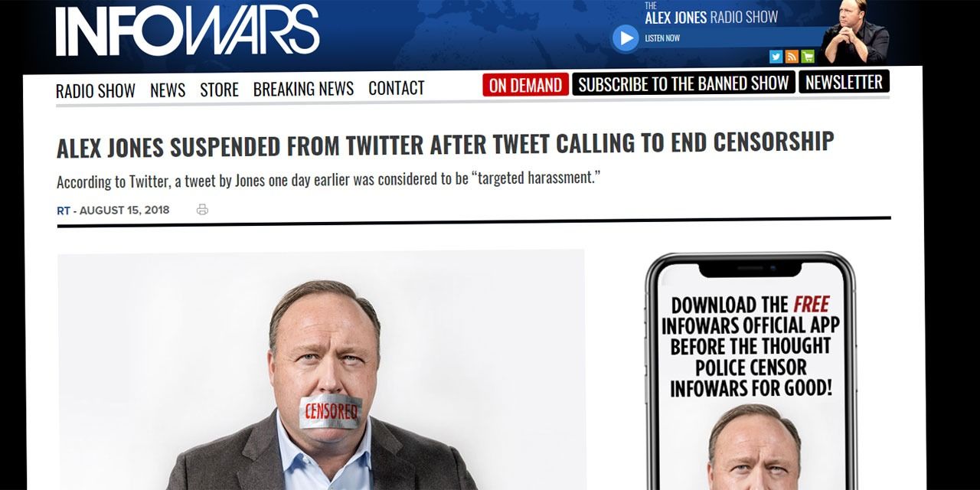
Task: Click Subscribe to the Banned Show
Action: [683, 84]
